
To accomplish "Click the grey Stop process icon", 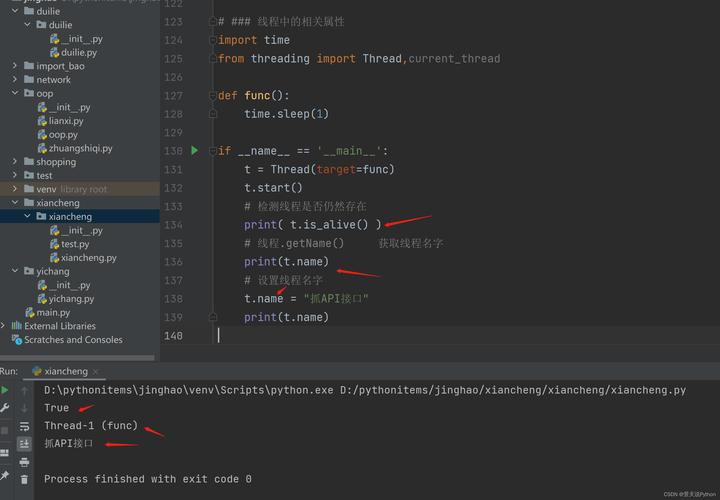I will point(5,430).
